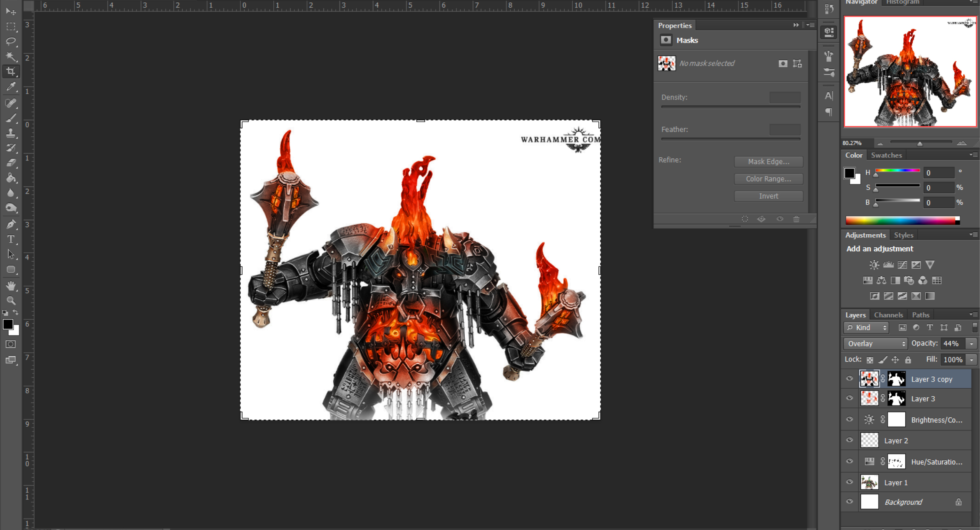
Task: Hide the Layer 3 layer
Action: click(849, 398)
